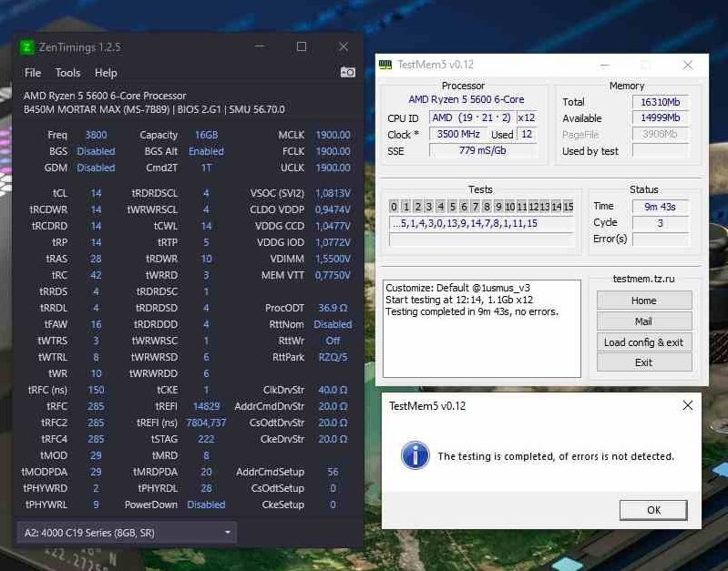Close the TestMem5 completion dialog
728x571 pixels.
click(688, 405)
